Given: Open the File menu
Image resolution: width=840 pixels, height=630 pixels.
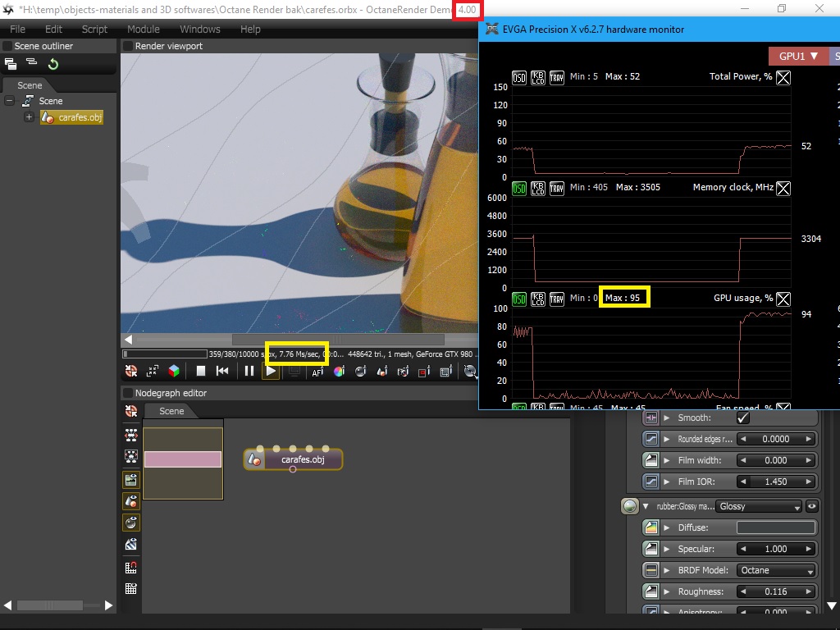Looking at the screenshot, I should 18,29.
